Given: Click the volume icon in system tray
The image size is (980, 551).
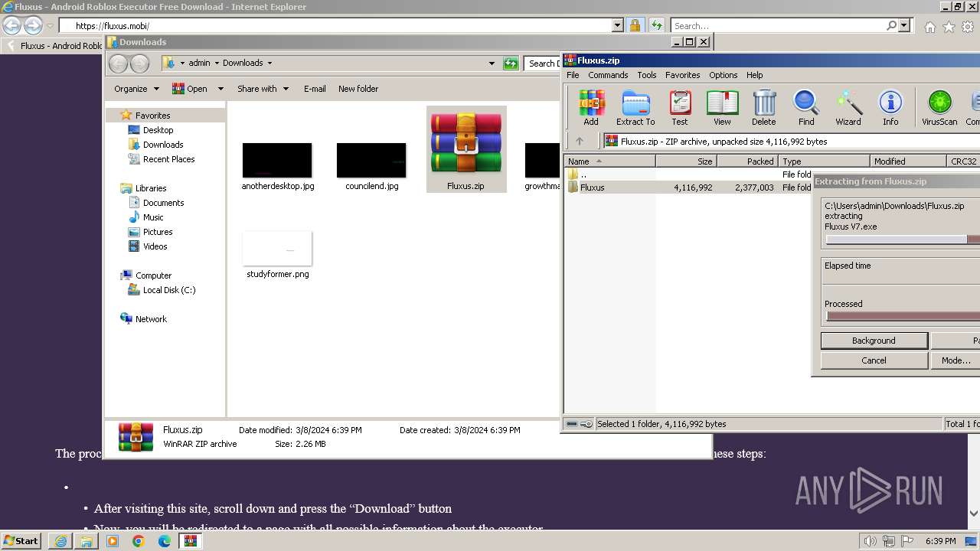Looking at the screenshot, I should click(x=871, y=541).
